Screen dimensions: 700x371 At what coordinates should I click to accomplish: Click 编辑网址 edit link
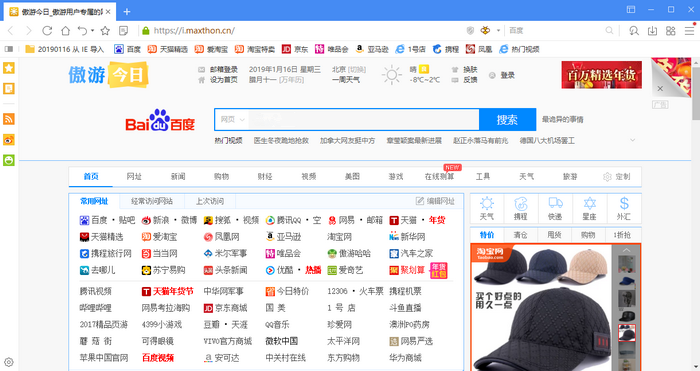tap(435, 201)
